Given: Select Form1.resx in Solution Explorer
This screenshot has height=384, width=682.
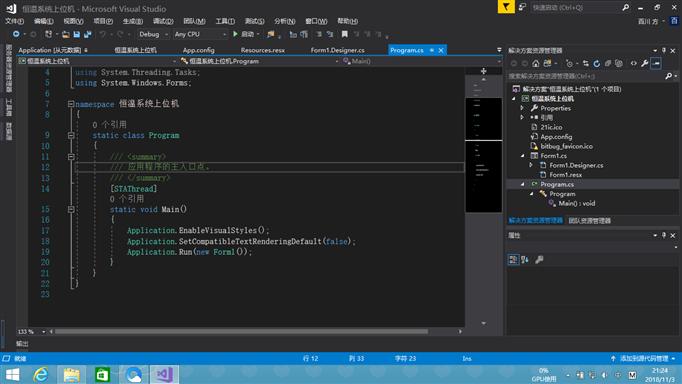Looking at the screenshot, I should [x=565, y=175].
